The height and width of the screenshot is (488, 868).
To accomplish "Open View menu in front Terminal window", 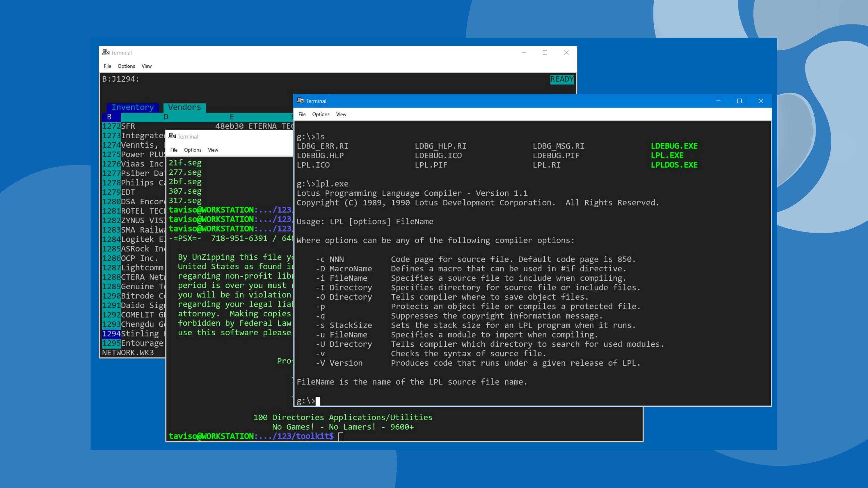I will coord(341,114).
